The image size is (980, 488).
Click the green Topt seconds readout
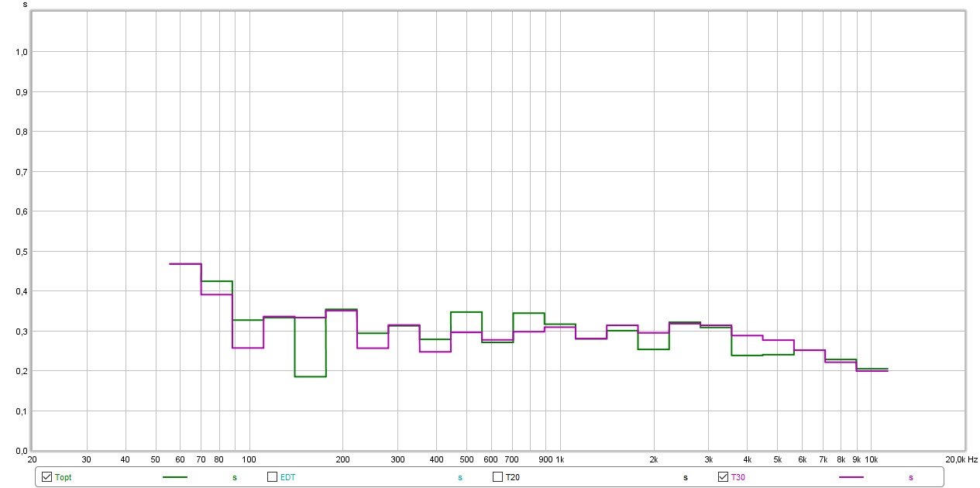tap(234, 477)
